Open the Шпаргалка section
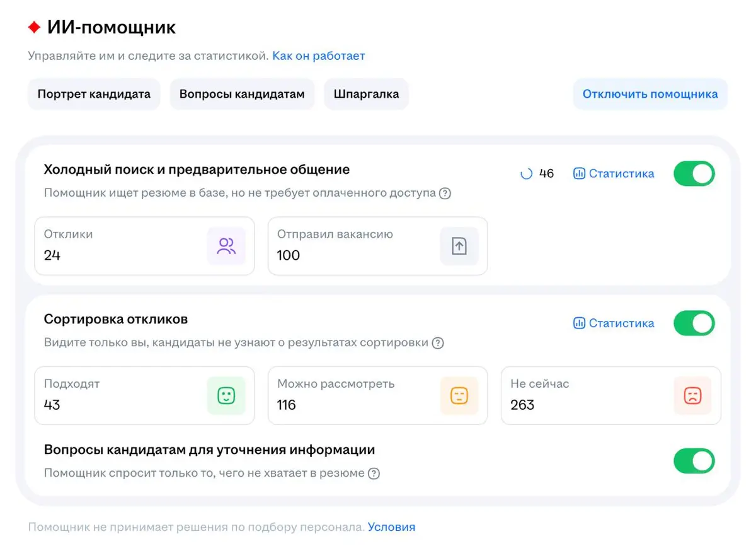Screen dimensions: 756x558 click(366, 94)
